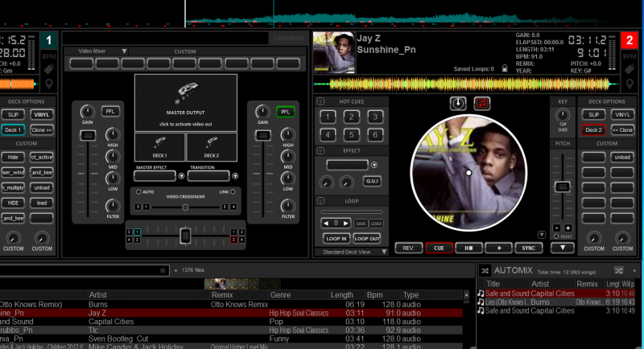Click the right mixer FILTER knob
This screenshot has height=349, width=644.
pyautogui.click(x=287, y=206)
